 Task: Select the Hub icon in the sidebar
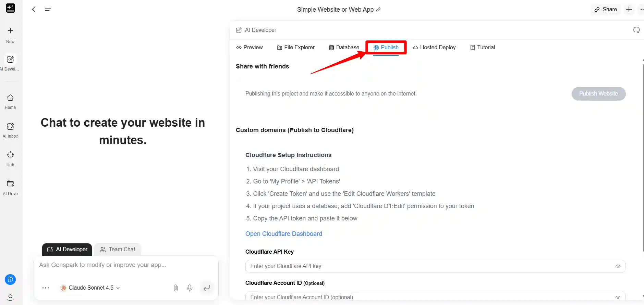point(10,158)
